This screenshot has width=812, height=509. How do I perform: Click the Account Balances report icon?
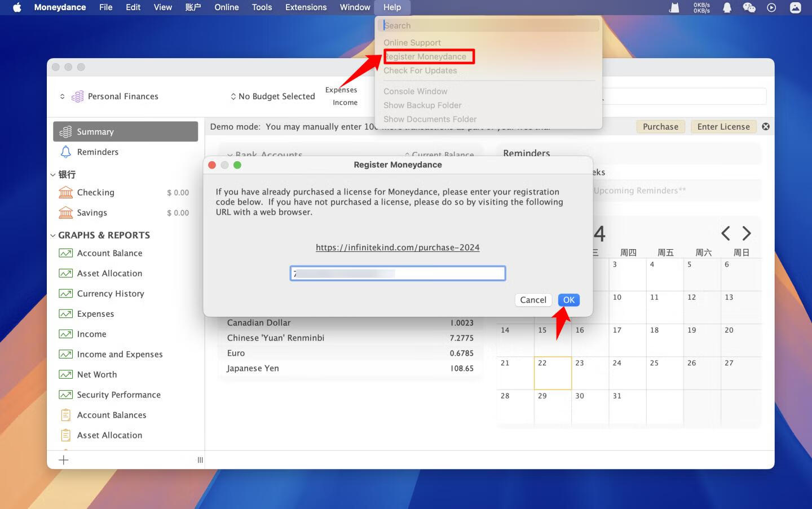pos(66,415)
